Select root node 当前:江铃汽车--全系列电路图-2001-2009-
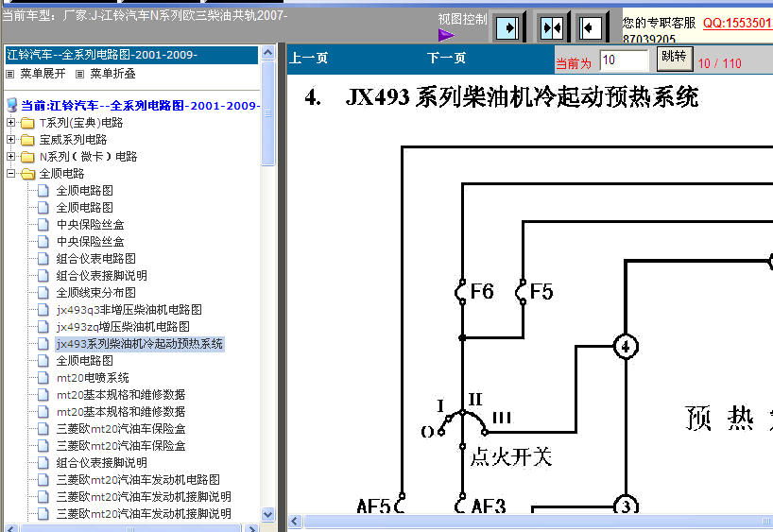Image resolution: width=773 pixels, height=532 pixels. click(x=140, y=106)
